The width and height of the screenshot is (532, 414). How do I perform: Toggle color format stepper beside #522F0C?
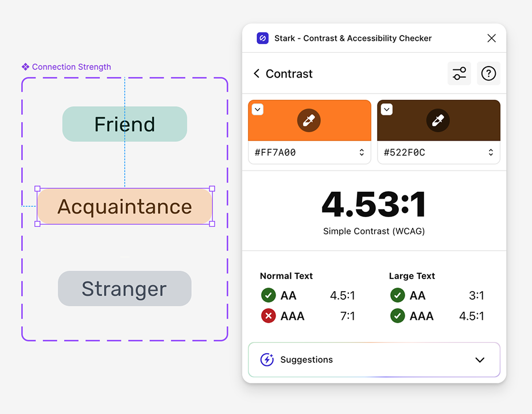(491, 152)
